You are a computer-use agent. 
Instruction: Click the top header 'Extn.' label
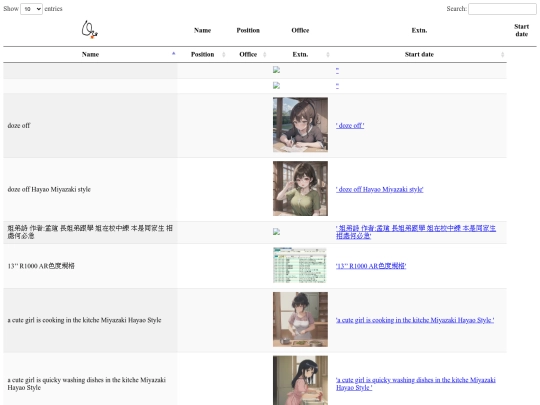[x=419, y=30]
